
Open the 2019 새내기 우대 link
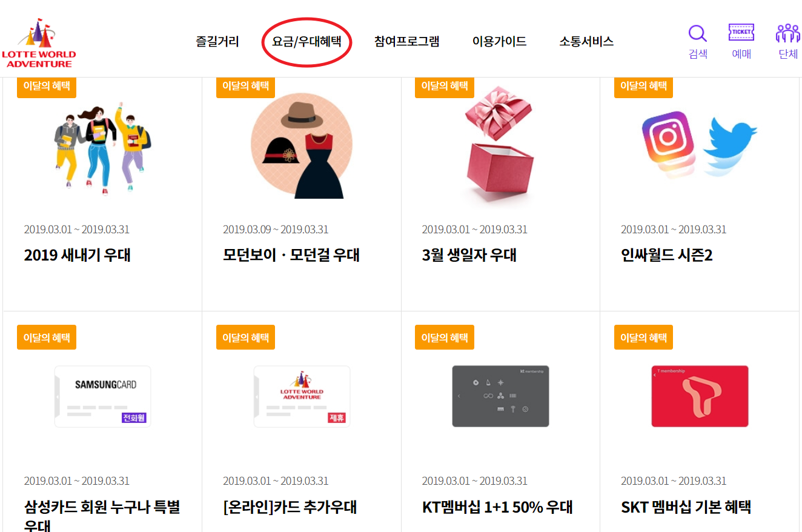point(77,255)
